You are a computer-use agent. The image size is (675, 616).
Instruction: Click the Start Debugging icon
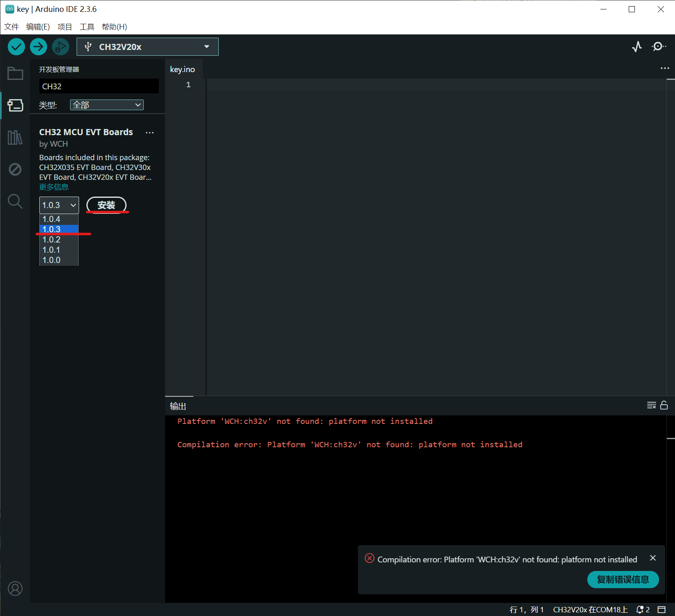click(61, 47)
